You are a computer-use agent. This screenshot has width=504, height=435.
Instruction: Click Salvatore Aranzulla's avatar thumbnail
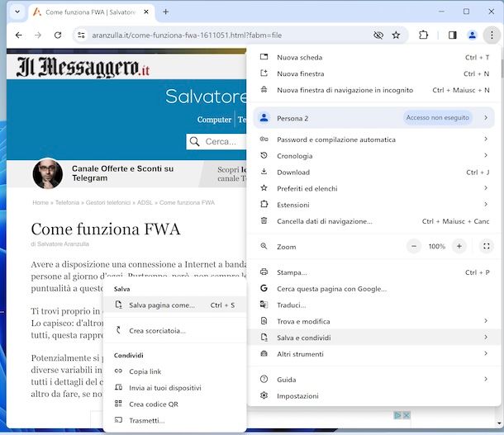(48, 173)
